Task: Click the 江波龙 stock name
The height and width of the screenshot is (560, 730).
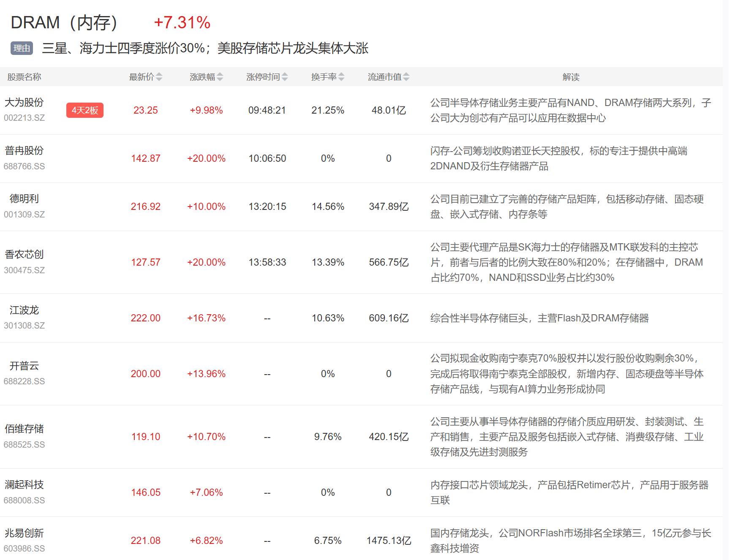Action: coord(24,310)
